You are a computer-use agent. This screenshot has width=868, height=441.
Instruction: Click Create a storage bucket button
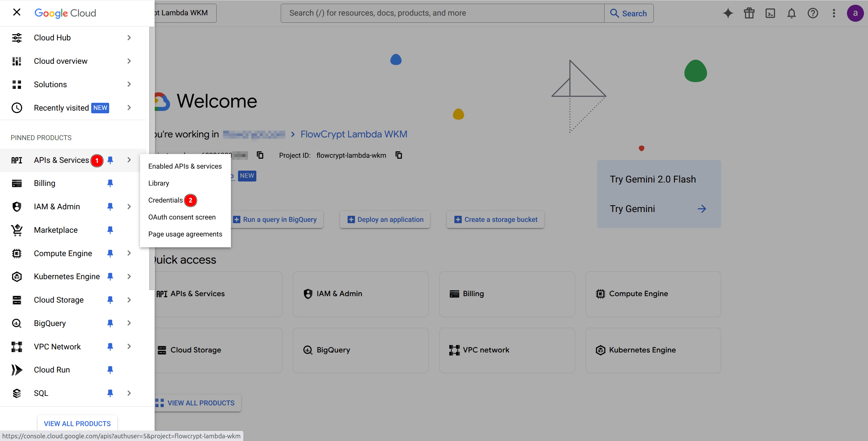tap(495, 219)
